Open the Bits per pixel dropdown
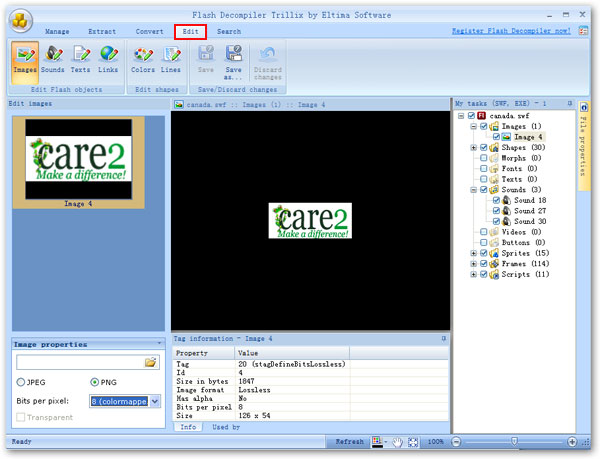 coord(155,401)
